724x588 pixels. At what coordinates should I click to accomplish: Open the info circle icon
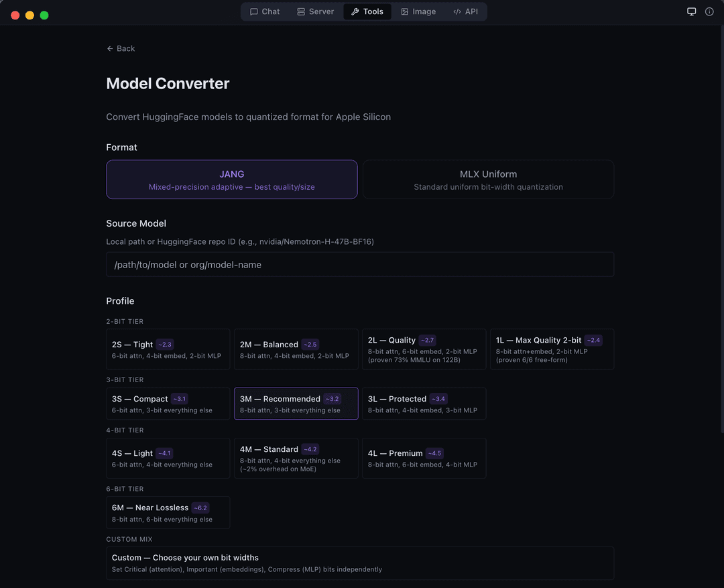pyautogui.click(x=709, y=12)
